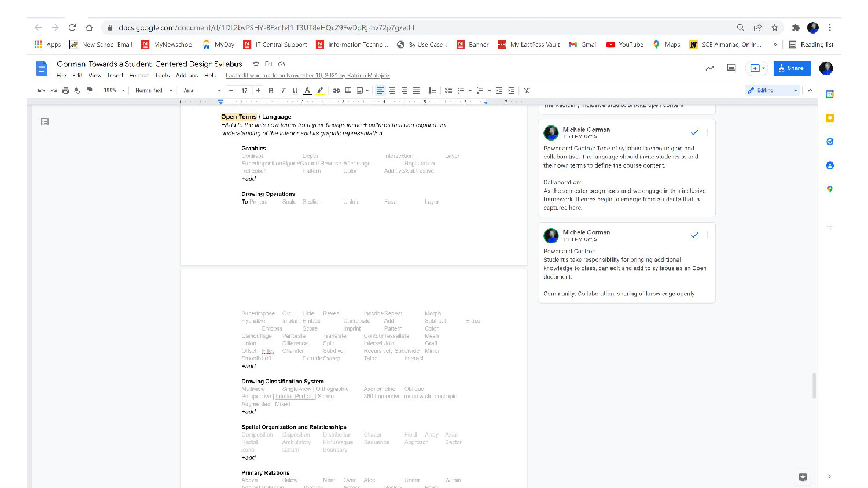Open the last edit history link
This screenshot has width=868, height=488.
307,76
